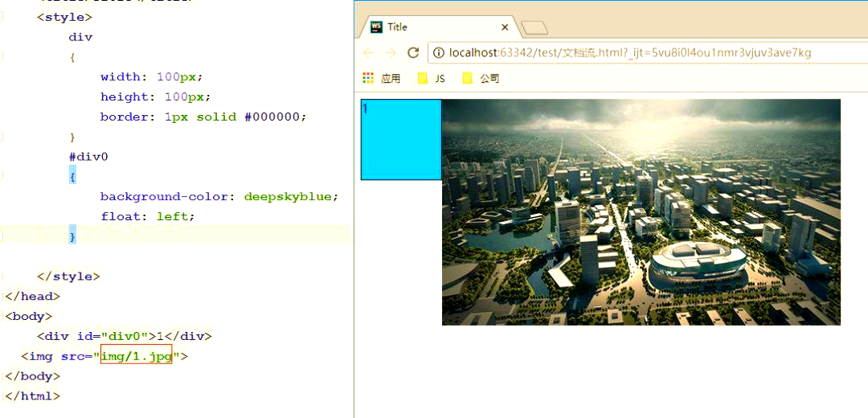Click the closing brace of #div0 rule
This screenshot has width=868, height=418.
pyautogui.click(x=72, y=236)
